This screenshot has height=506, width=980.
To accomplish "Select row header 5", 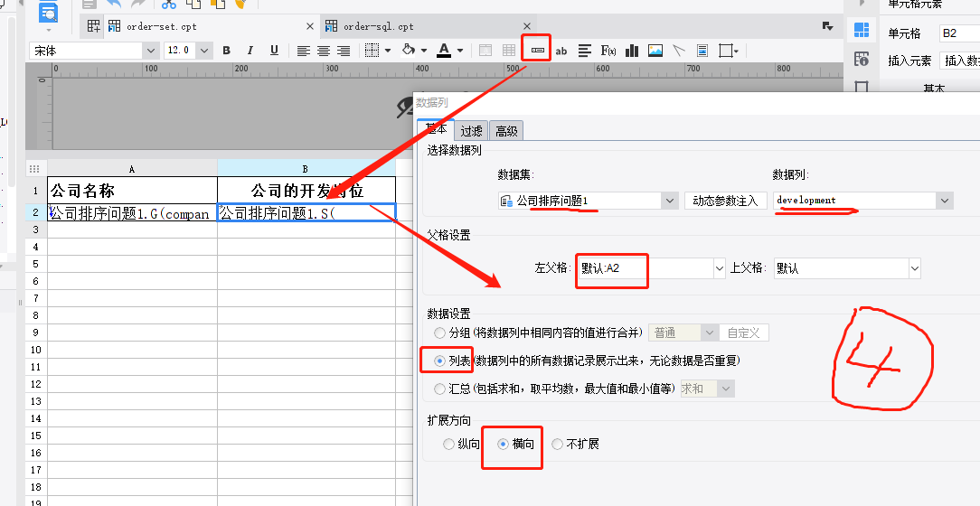I will click(x=36, y=264).
